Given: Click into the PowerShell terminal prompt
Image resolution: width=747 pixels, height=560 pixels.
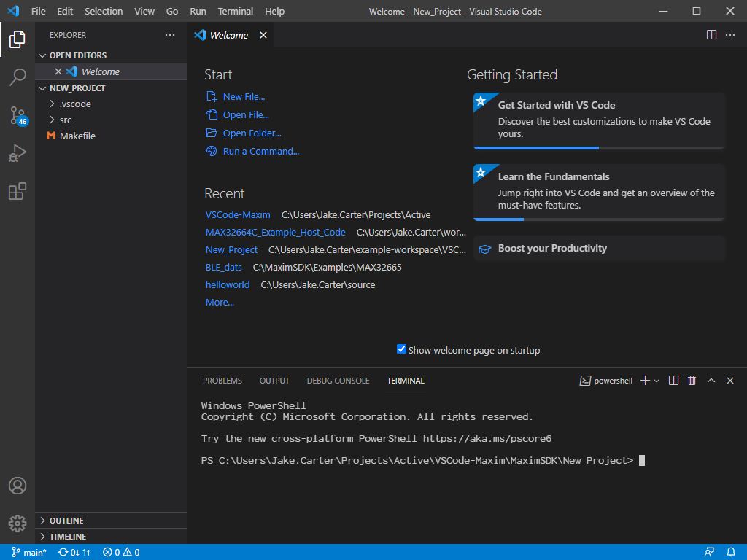Looking at the screenshot, I should [x=642, y=461].
